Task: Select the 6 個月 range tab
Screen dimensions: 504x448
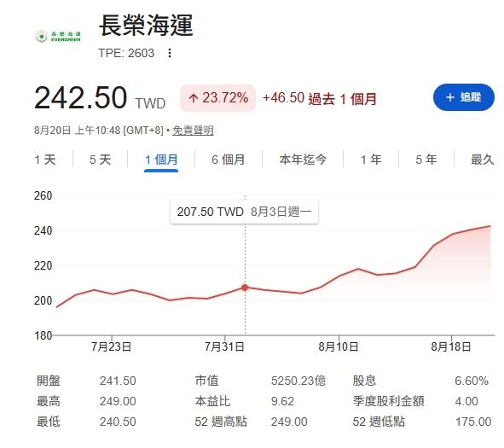Action: point(229,160)
